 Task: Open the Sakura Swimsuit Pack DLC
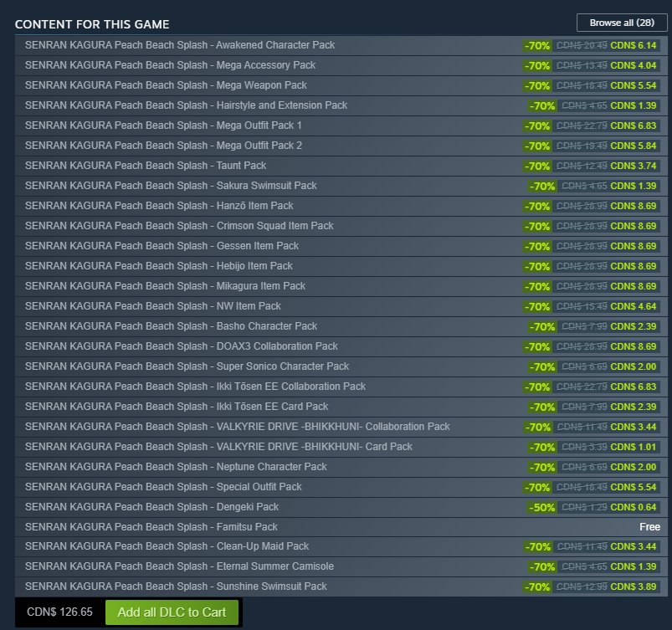(x=341, y=186)
